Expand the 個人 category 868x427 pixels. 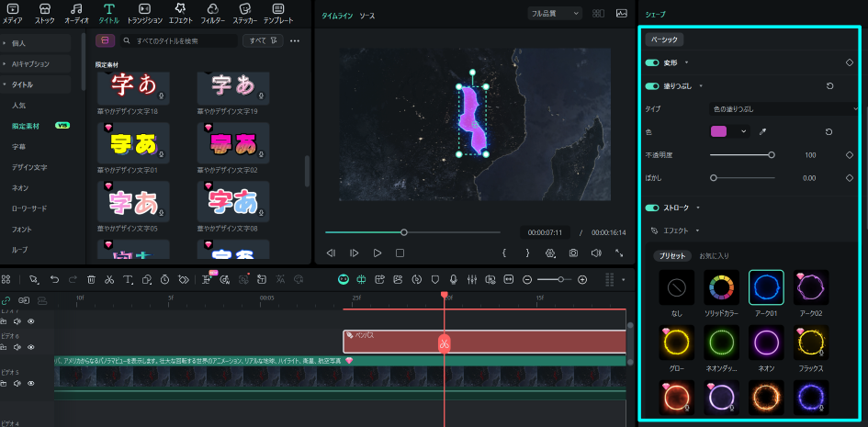36,42
